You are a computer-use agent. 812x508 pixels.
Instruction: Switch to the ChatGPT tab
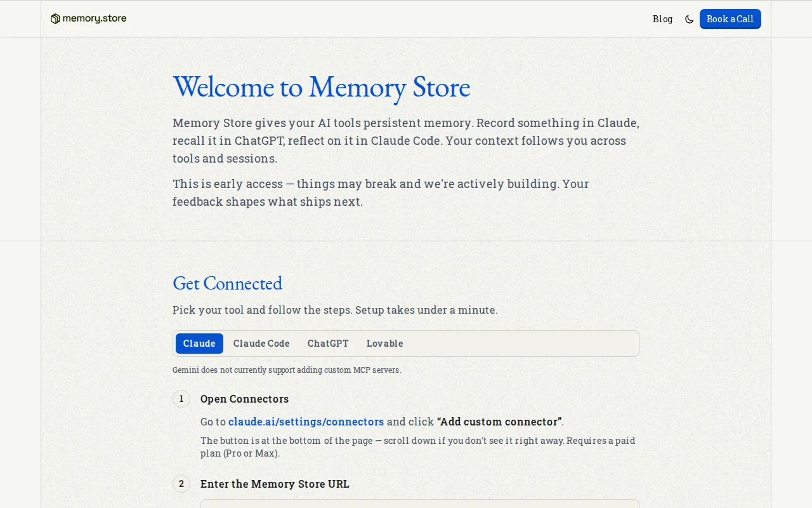pyautogui.click(x=328, y=344)
